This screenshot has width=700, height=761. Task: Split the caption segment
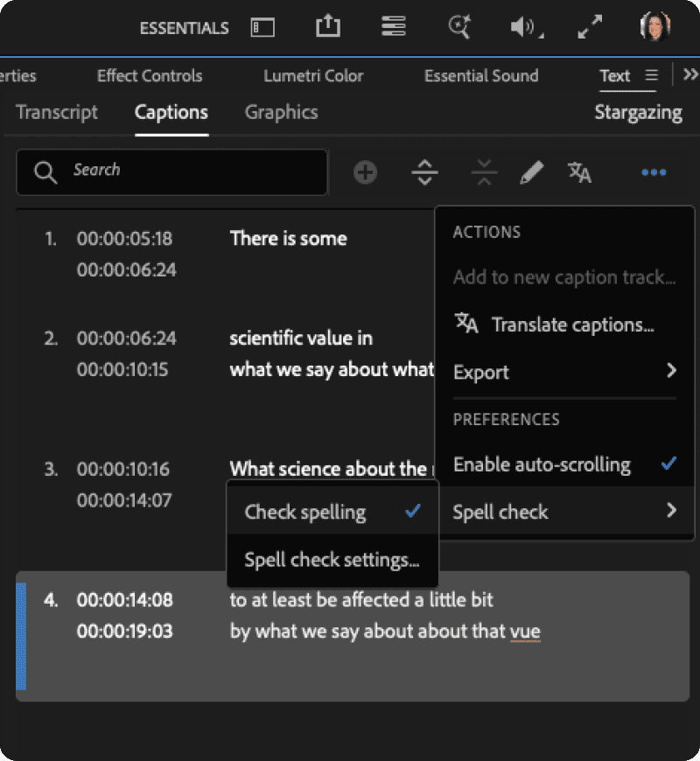coord(424,172)
